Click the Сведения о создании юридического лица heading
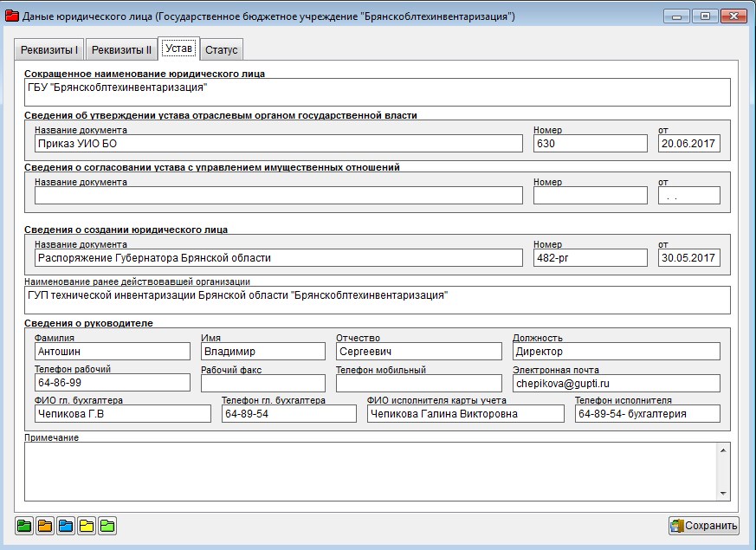This screenshot has height=550, width=756. [x=126, y=230]
